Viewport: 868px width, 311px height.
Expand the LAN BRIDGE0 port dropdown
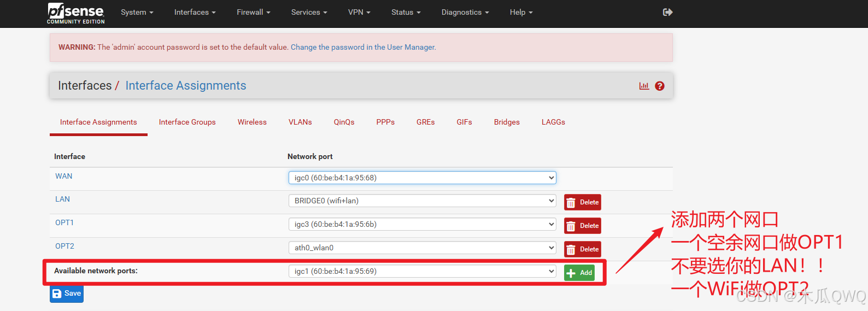(422, 201)
